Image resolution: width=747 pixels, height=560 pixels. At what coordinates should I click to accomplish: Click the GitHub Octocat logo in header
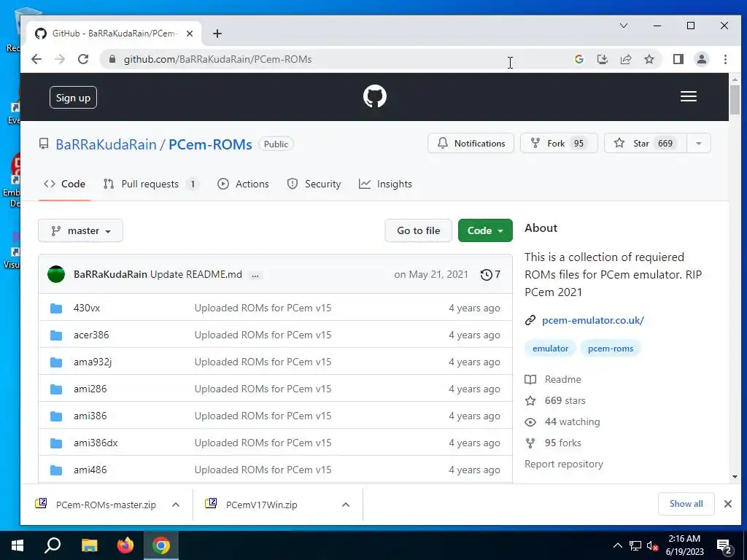tap(374, 97)
